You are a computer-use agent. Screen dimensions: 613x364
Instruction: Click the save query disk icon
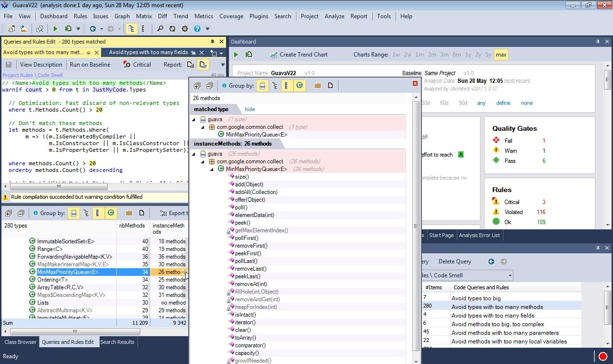8,65
